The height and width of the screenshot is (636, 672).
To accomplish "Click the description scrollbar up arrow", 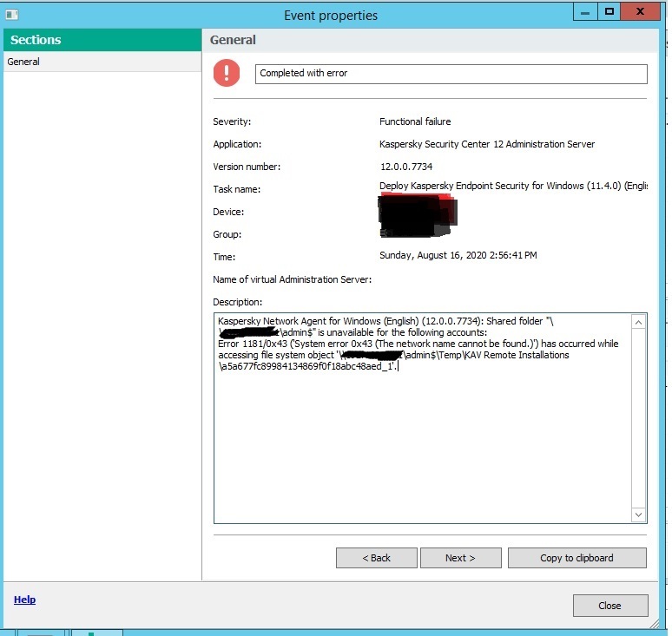I will coord(638,323).
